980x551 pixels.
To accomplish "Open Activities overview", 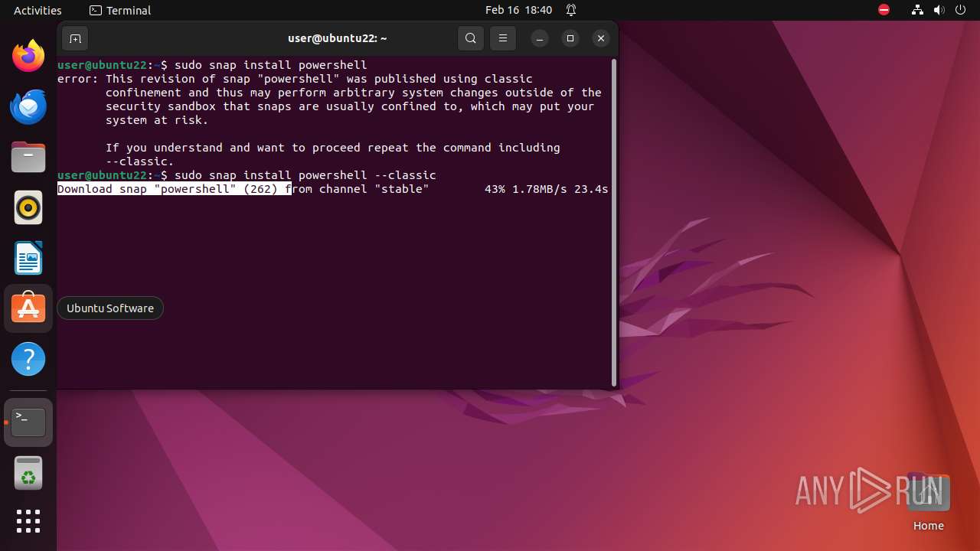I will [38, 10].
